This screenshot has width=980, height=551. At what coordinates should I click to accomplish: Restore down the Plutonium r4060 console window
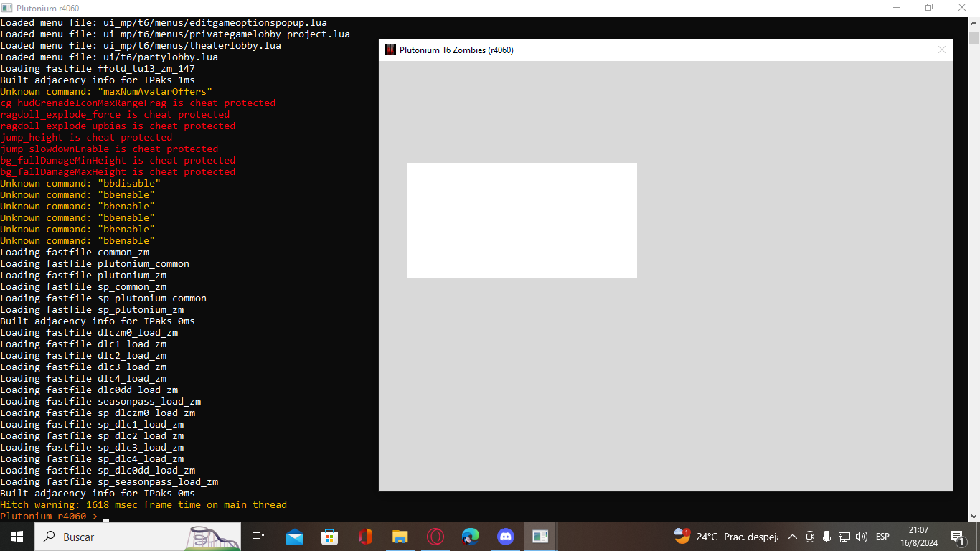tap(930, 8)
